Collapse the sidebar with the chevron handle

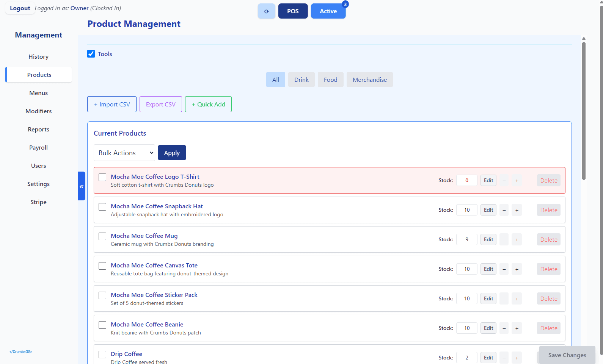82,186
